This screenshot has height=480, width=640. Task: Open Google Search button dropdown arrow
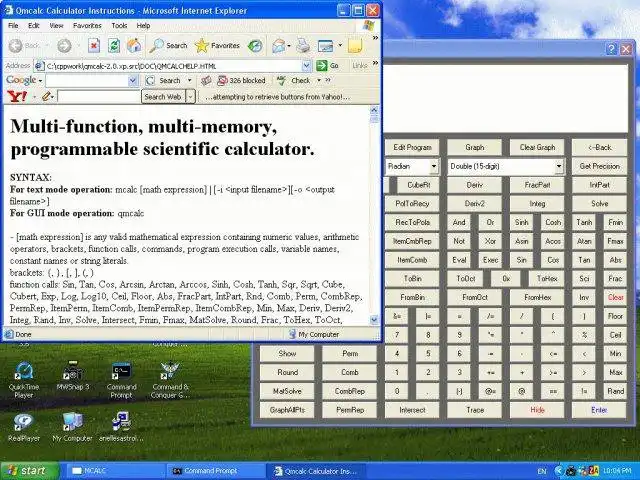click(189, 80)
